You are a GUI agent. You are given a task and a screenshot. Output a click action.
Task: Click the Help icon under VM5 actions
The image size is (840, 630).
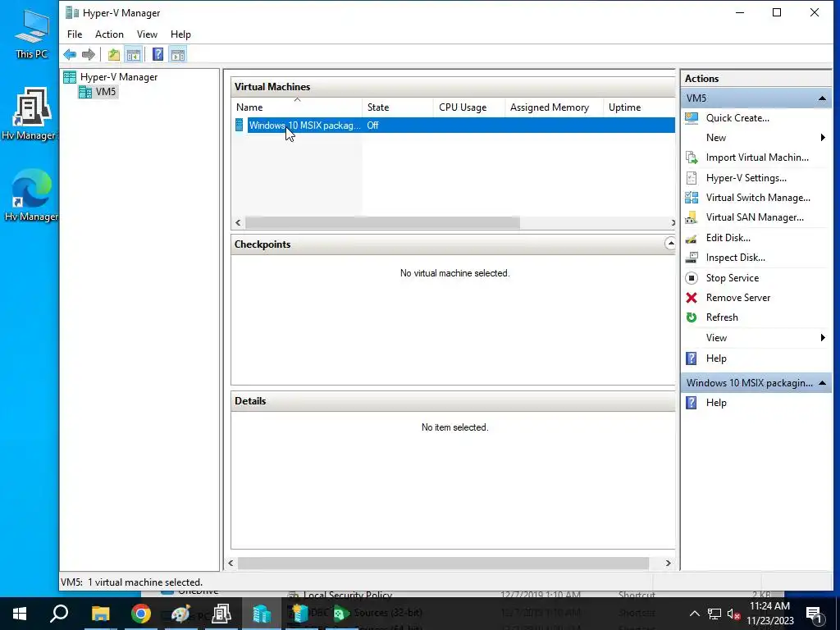click(691, 358)
